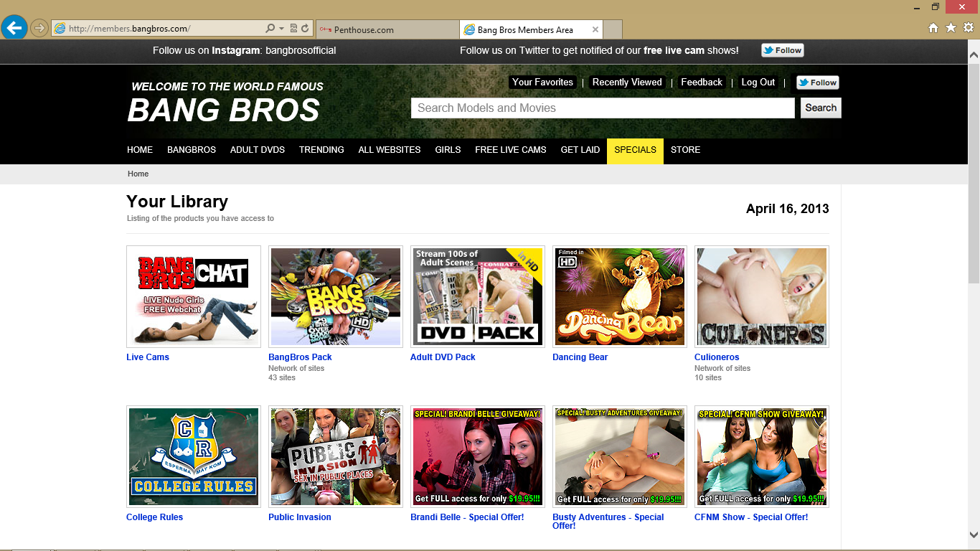Open the browser Tools gear icon
The image size is (980, 551).
[x=969, y=28]
